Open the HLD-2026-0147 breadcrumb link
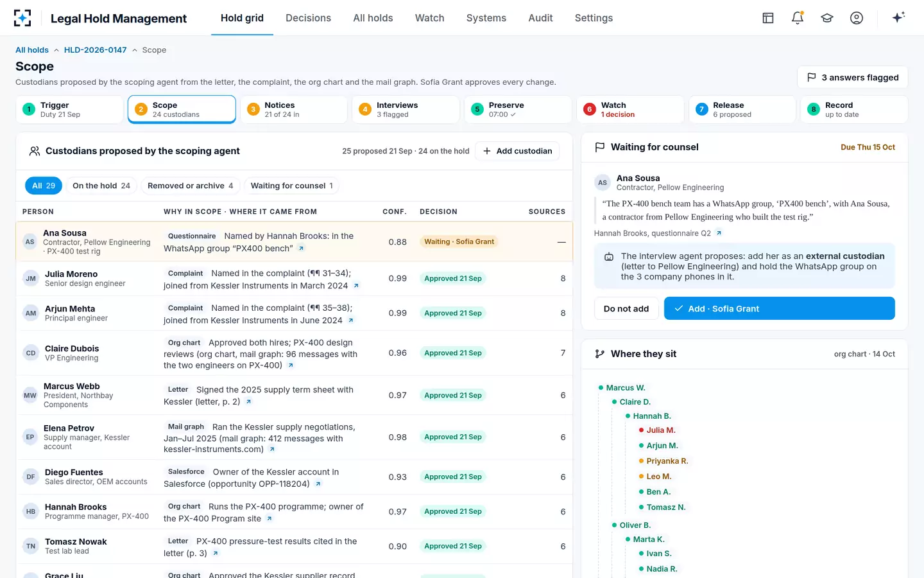 pyautogui.click(x=96, y=50)
